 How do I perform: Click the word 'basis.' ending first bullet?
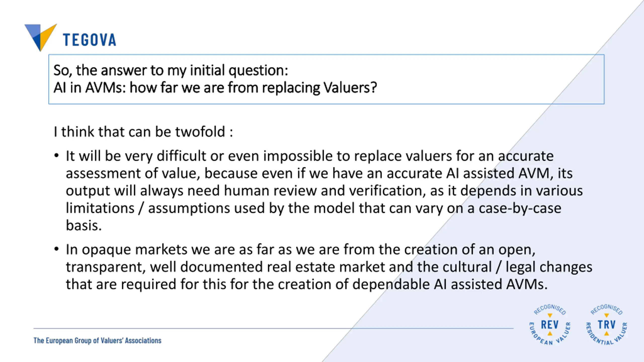coord(84,225)
